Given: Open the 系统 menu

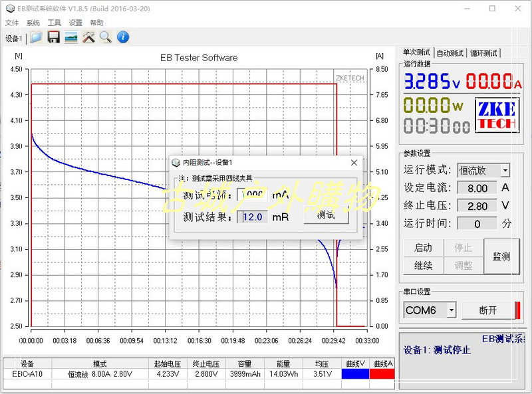Looking at the screenshot, I should (33, 23).
